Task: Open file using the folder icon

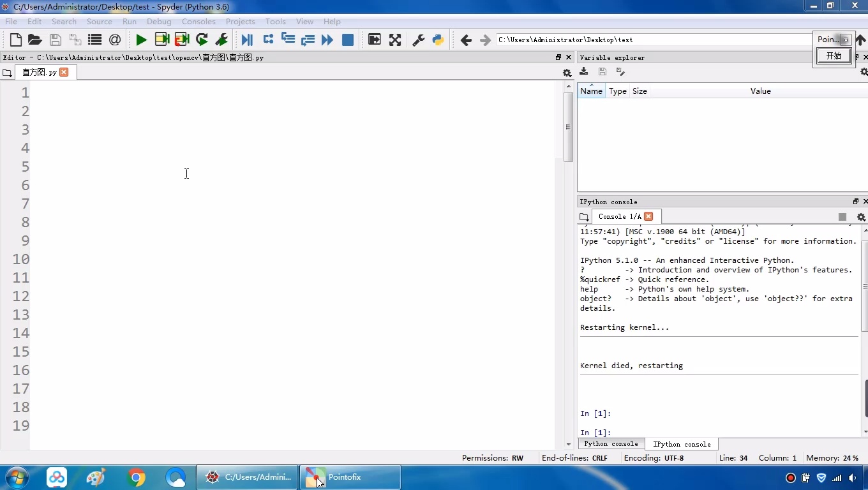Action: [x=34, y=40]
